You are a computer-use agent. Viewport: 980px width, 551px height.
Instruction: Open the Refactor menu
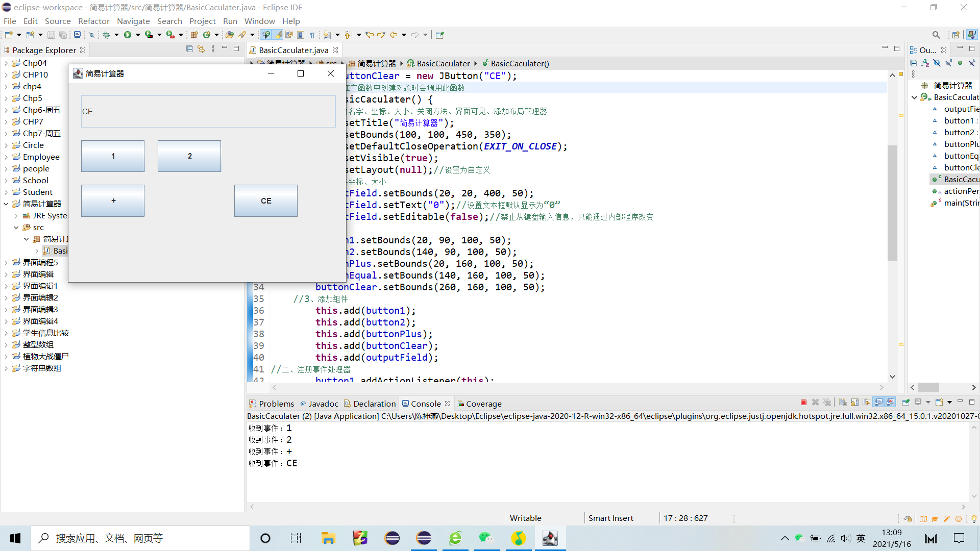(x=93, y=21)
